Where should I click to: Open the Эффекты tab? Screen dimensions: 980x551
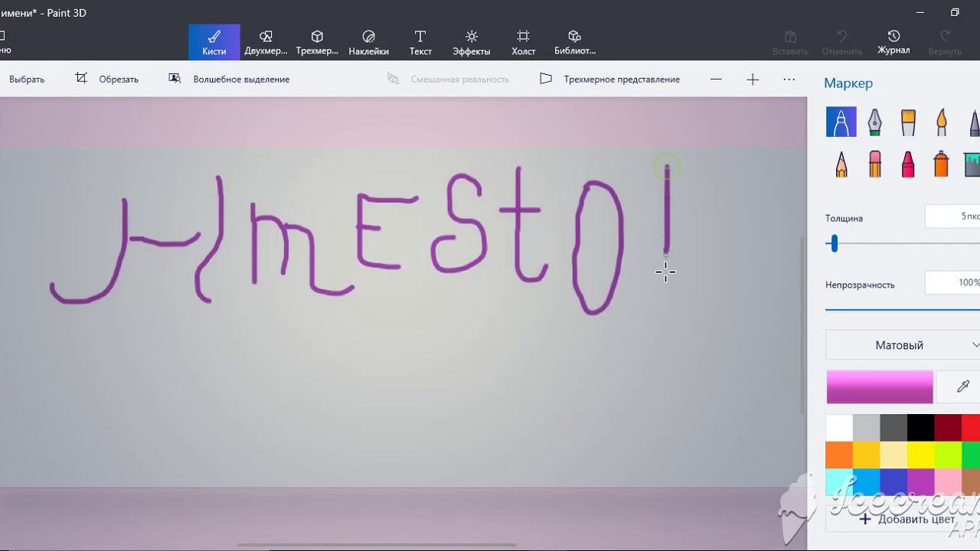pyautogui.click(x=472, y=42)
